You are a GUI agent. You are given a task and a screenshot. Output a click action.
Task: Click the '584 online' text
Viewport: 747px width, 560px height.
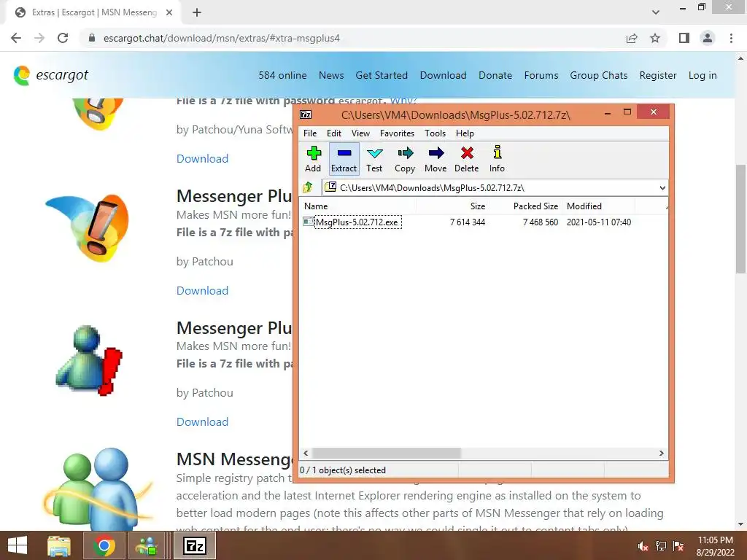tap(282, 75)
